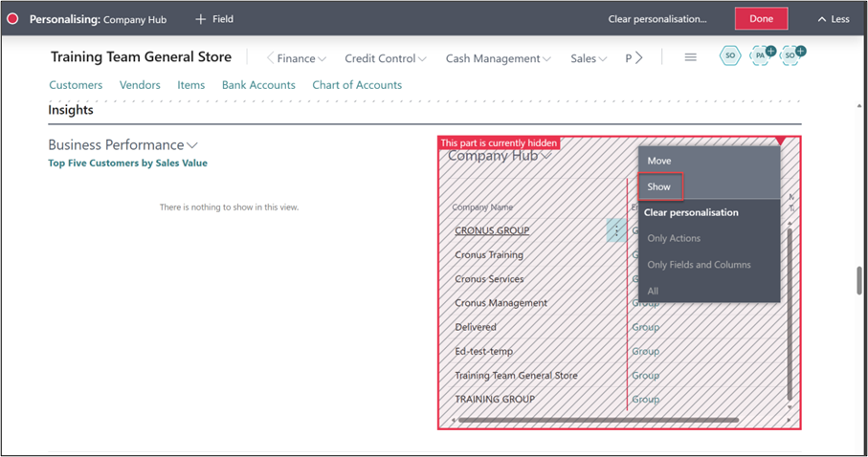Select Show in the context menu

659,186
